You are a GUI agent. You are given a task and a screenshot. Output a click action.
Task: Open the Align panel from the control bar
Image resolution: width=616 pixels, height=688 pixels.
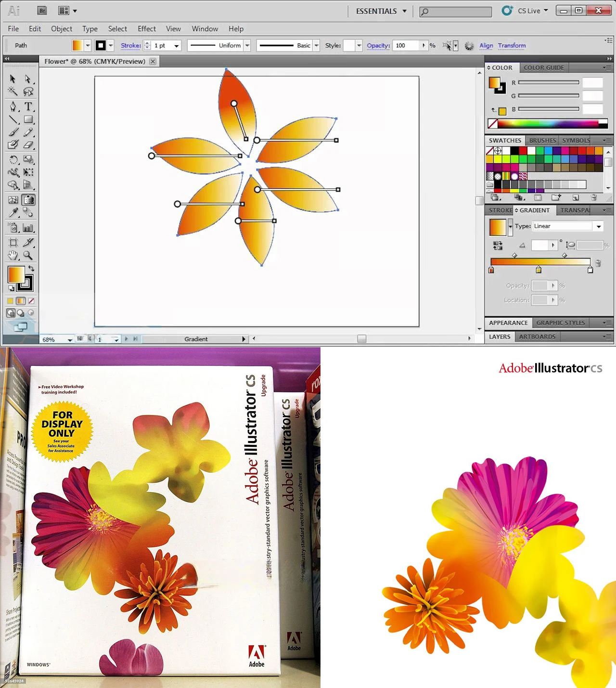click(x=486, y=45)
